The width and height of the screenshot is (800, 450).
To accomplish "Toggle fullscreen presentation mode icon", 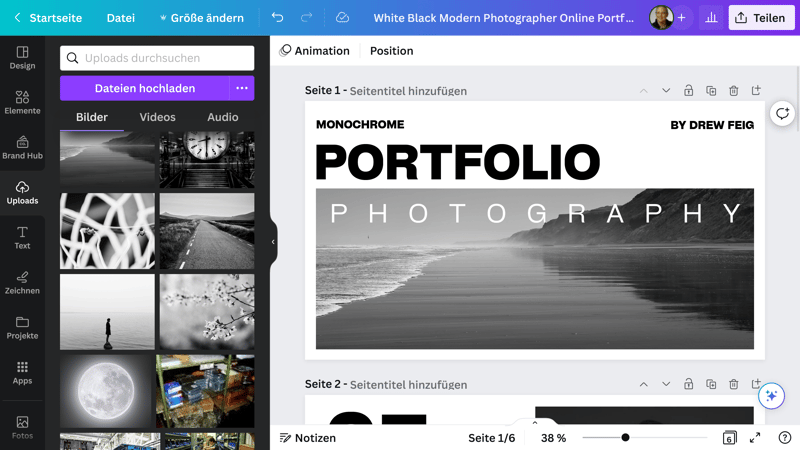I will click(755, 438).
